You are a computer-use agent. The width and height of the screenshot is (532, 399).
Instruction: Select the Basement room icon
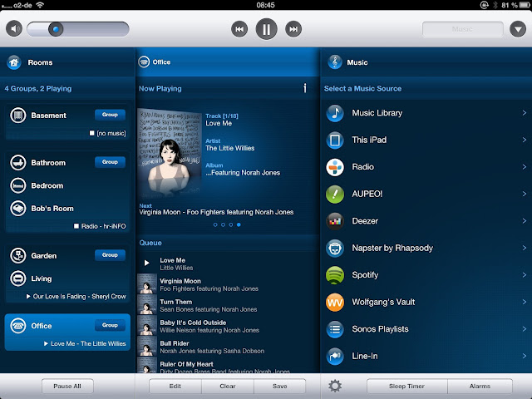pos(18,116)
